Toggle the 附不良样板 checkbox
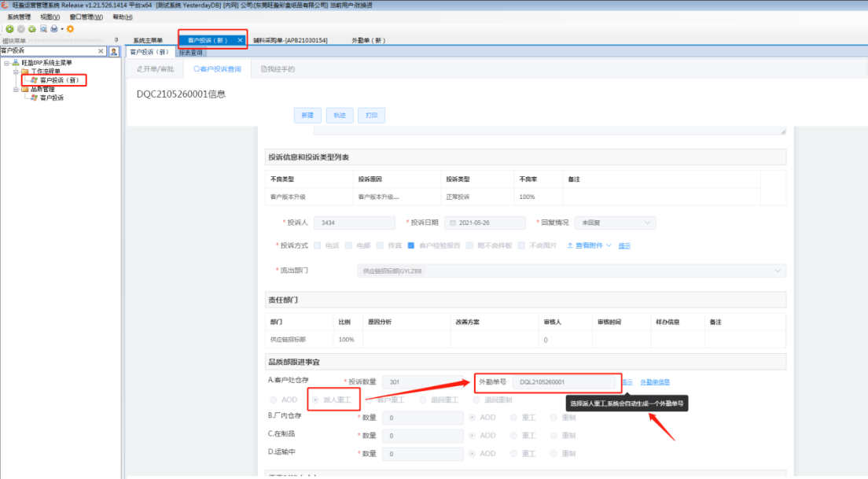Screen dimensions: 868x479 click(469, 245)
